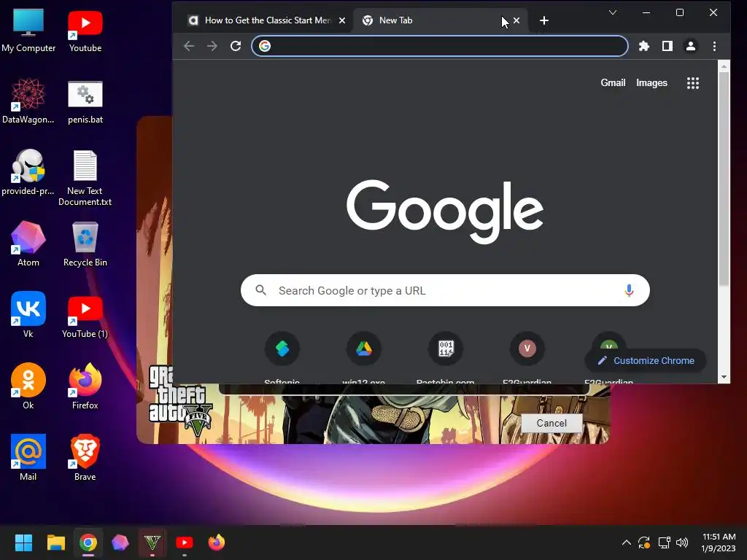Select the YouTube (1) desktop shortcut
Viewport: 747px width, 560px height.
pos(85,316)
